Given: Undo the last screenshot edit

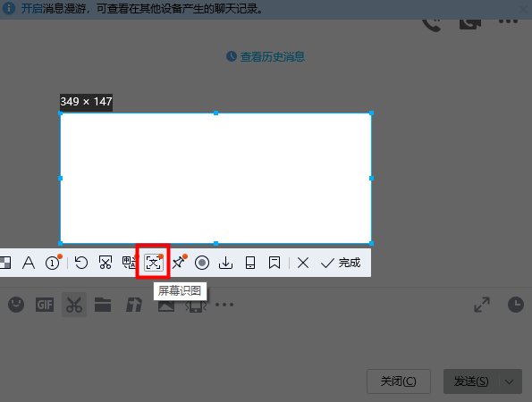Looking at the screenshot, I should (x=81, y=263).
